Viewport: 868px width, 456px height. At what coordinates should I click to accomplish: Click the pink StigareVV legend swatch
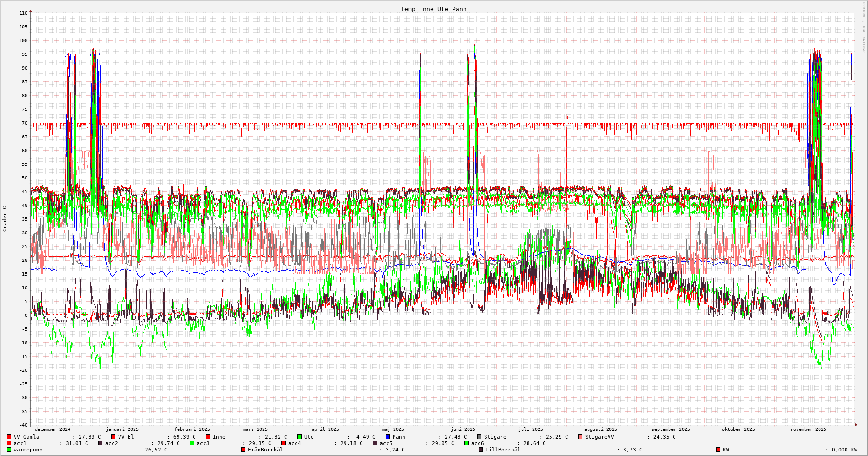coord(581,437)
